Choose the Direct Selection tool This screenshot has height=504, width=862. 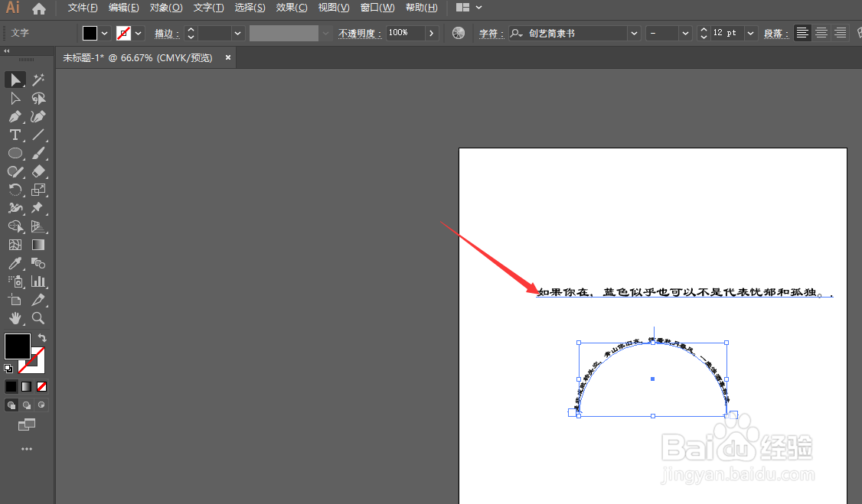click(x=15, y=98)
